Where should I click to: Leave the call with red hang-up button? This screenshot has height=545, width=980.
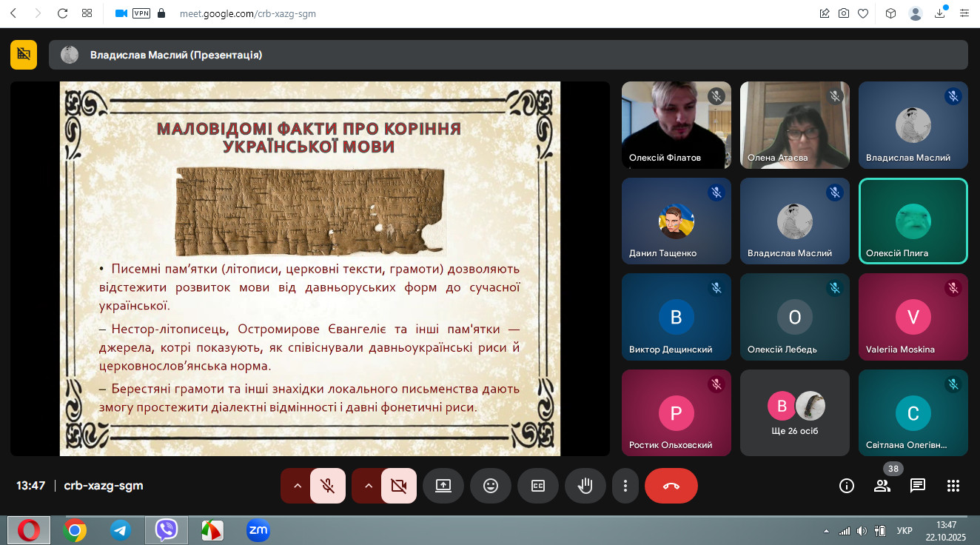(671, 486)
